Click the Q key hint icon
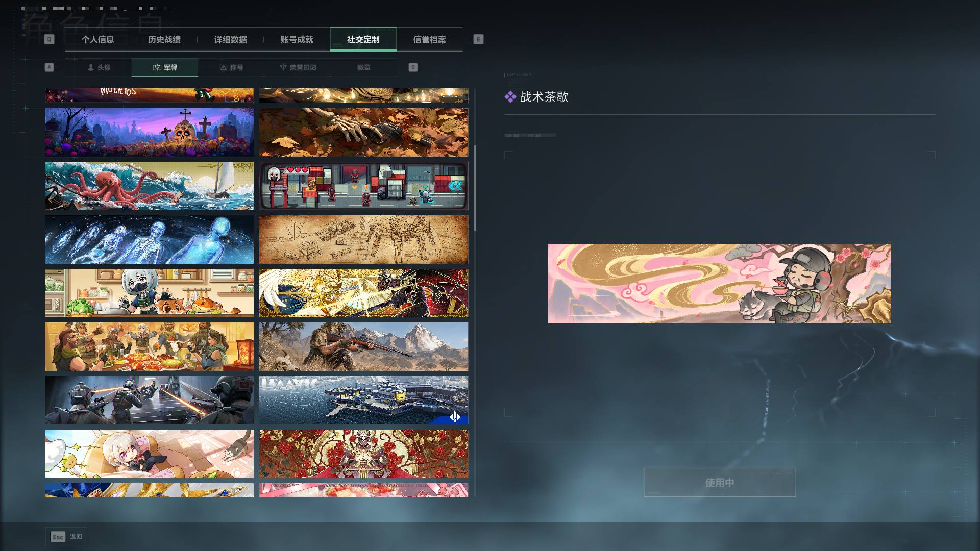Image resolution: width=980 pixels, height=551 pixels. pyautogui.click(x=49, y=39)
